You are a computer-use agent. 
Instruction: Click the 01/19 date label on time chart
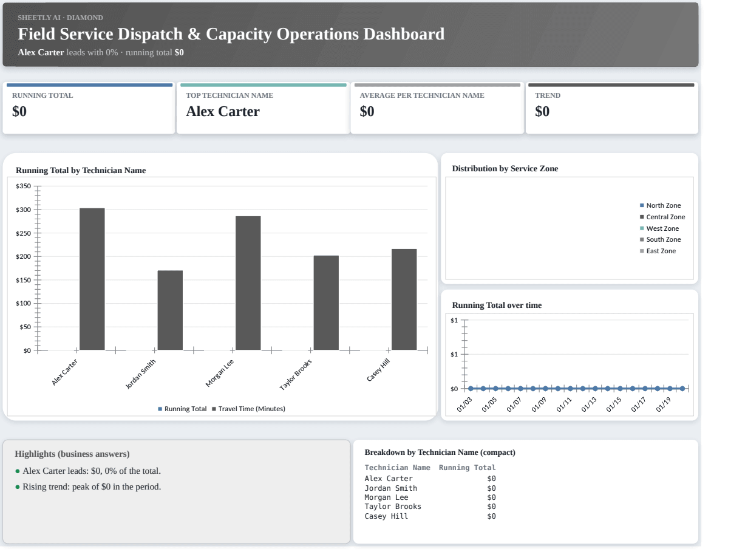point(664,405)
